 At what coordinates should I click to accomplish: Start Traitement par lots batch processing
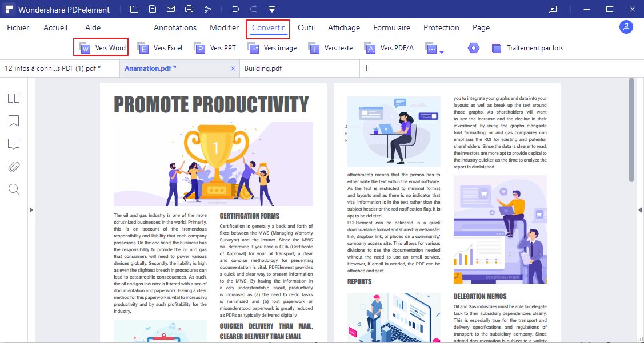click(x=527, y=48)
